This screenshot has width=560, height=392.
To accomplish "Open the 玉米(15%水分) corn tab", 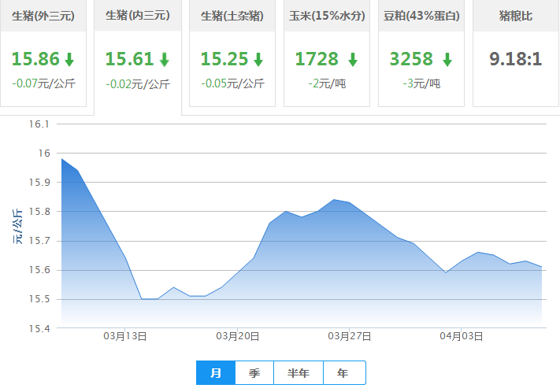I will (x=327, y=16).
